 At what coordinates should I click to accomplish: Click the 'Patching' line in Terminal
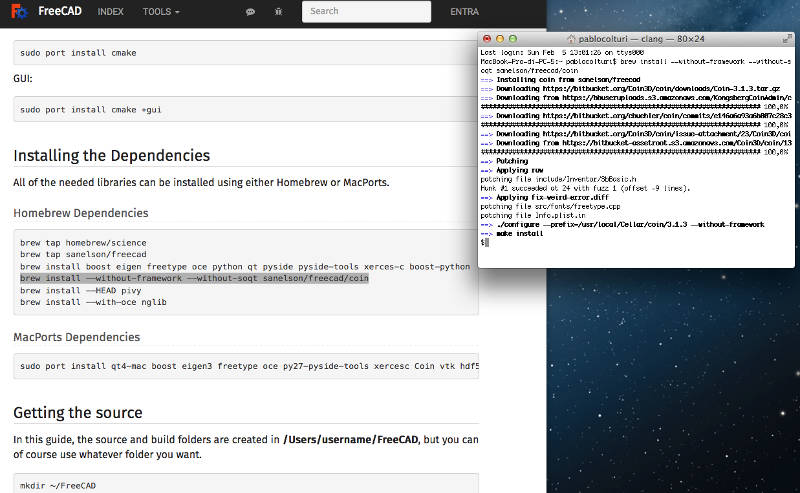[x=504, y=161]
